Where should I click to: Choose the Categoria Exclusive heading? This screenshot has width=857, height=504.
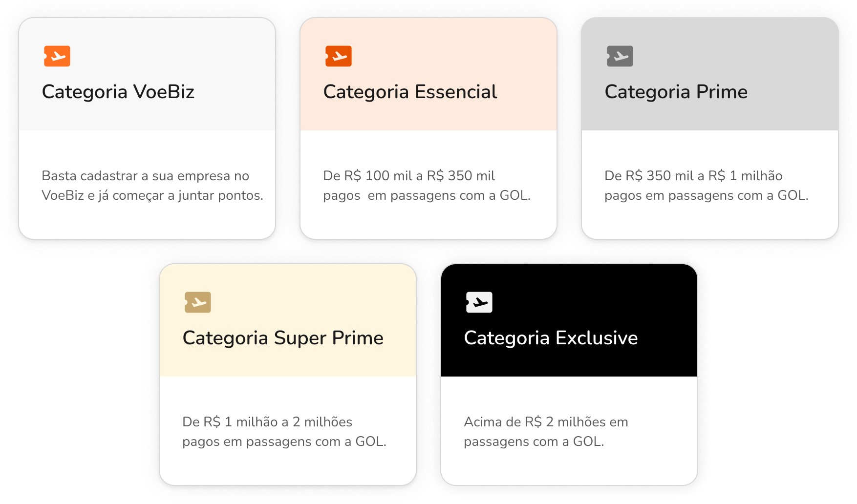click(x=551, y=338)
